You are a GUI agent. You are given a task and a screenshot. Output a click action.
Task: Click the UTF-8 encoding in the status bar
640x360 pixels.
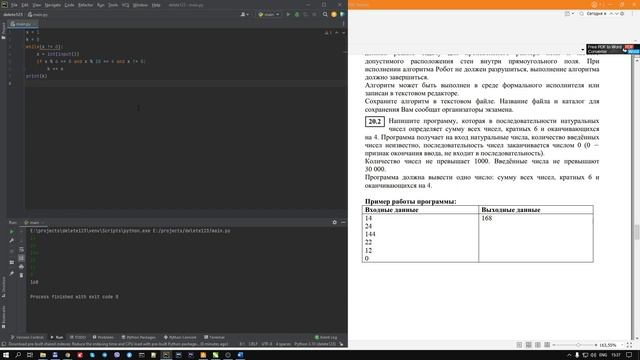[x=267, y=344]
